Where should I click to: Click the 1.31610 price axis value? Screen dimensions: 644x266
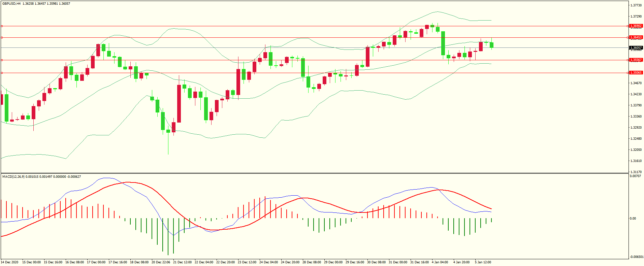coord(636,161)
